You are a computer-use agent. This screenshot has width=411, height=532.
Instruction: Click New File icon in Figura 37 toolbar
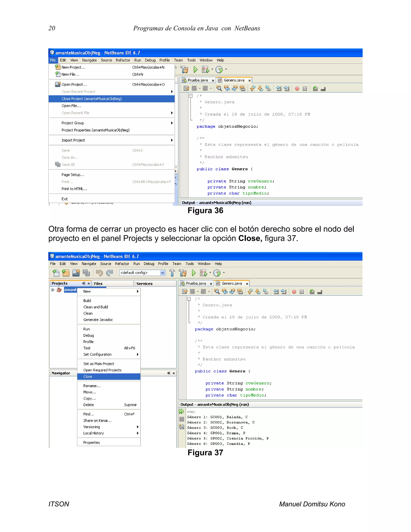56,273
